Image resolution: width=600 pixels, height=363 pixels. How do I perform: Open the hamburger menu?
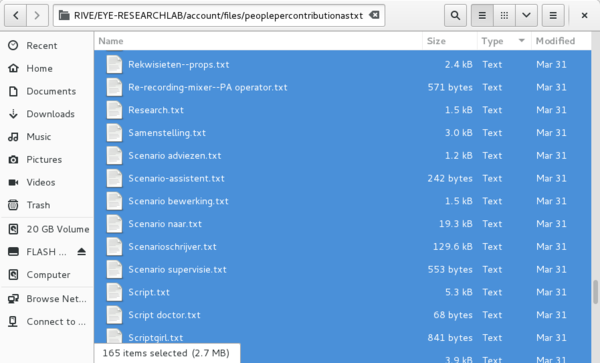click(553, 15)
